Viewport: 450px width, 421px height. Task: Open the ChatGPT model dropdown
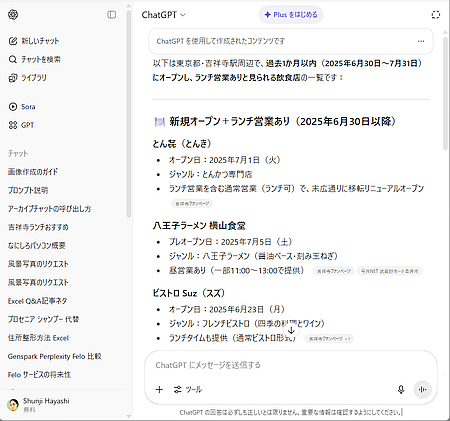coord(163,15)
